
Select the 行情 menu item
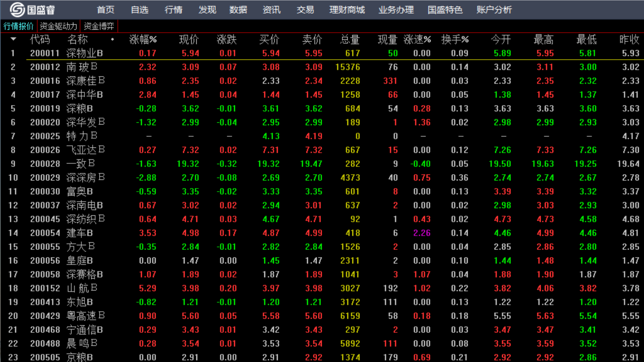[x=173, y=9]
